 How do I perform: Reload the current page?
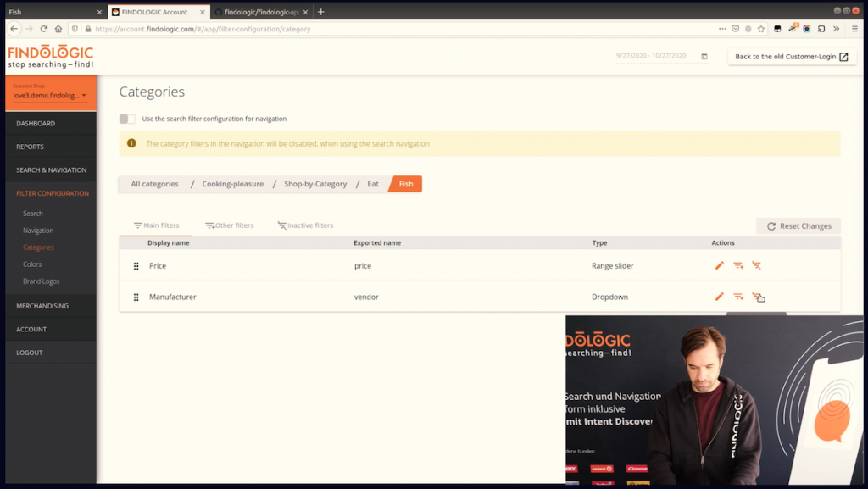pos(44,29)
